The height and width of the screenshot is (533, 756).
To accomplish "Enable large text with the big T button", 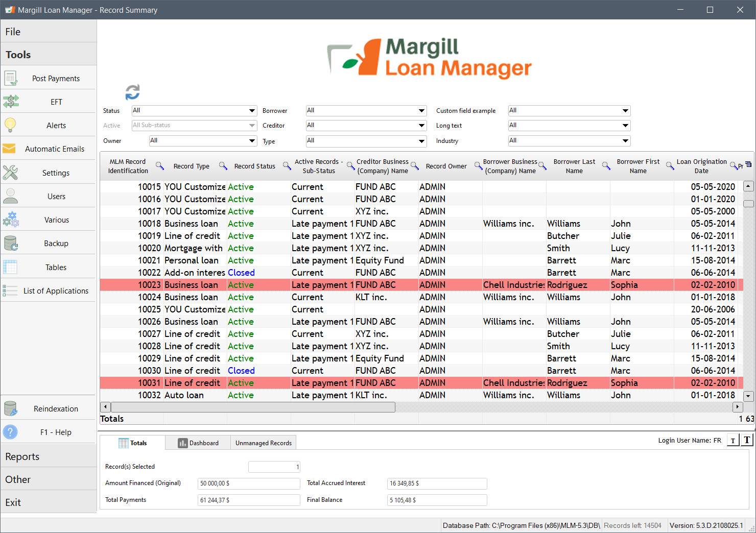I will [747, 440].
